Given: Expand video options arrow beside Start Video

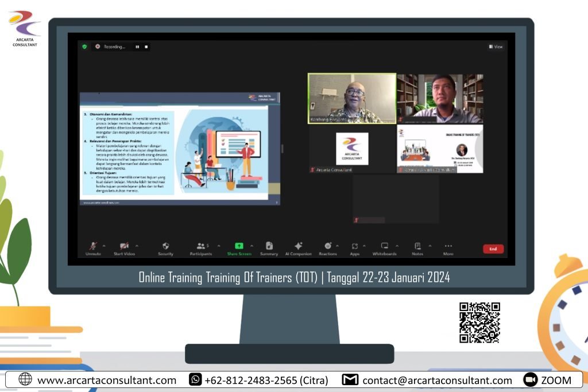Looking at the screenshot, I should (x=137, y=246).
